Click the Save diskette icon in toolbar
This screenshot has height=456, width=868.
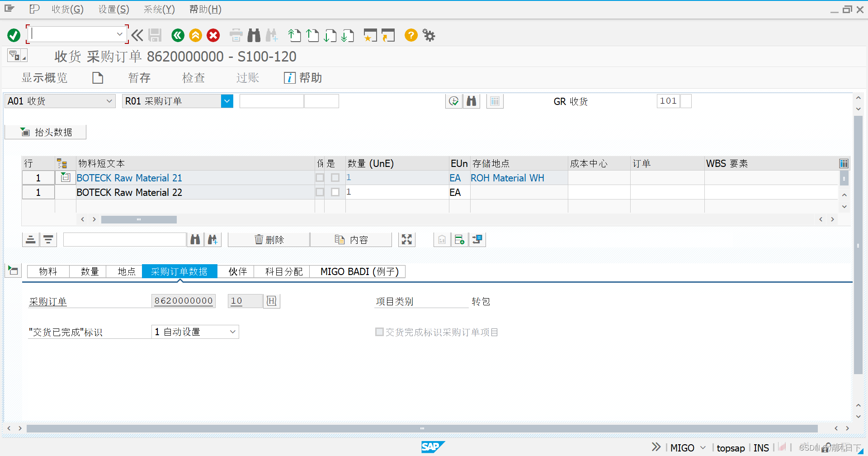tap(155, 35)
